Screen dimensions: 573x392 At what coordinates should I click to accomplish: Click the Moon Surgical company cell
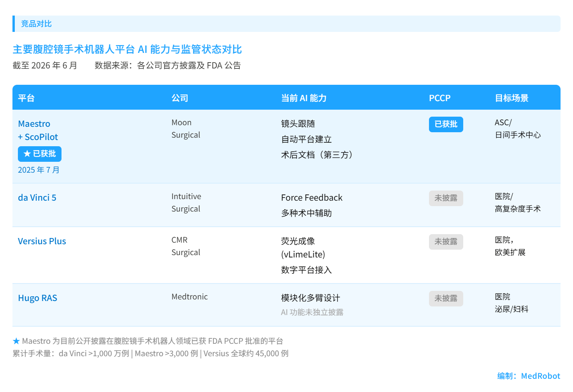tap(186, 129)
